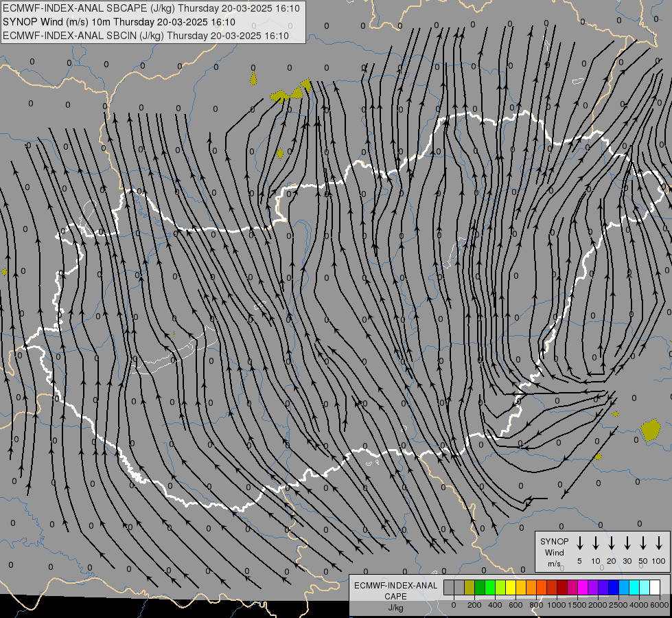This screenshot has width=672, height=618.
Task: Click the 50 m/s wind arrow in legend
Action: tap(643, 543)
